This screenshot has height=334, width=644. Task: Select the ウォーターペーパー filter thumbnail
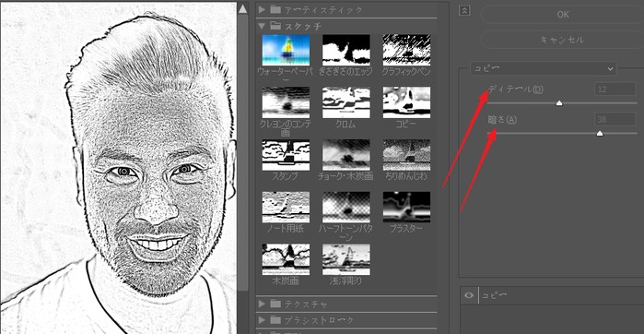[286, 50]
